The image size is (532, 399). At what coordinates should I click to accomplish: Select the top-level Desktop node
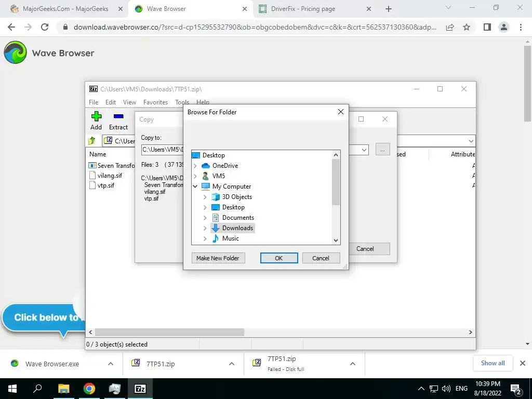tap(214, 155)
